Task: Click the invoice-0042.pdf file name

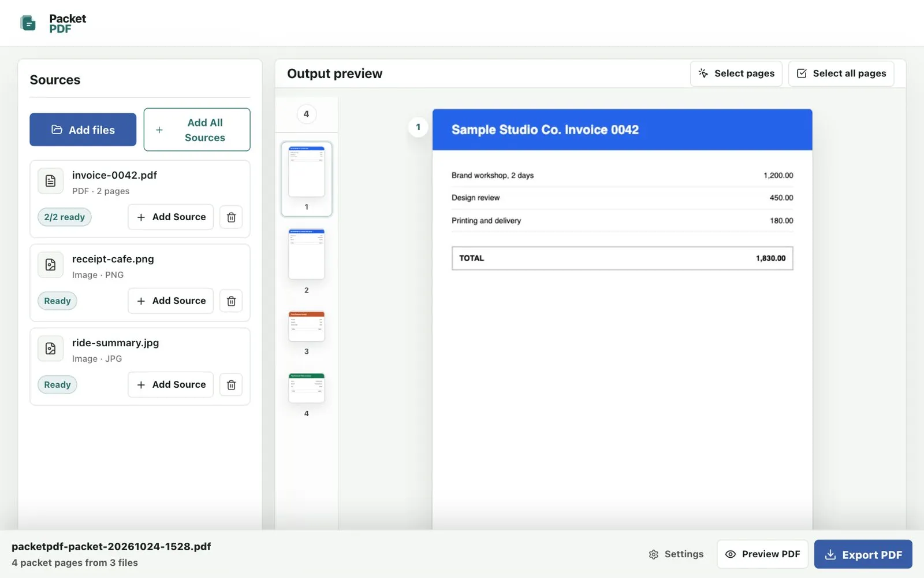Action: pyautogui.click(x=114, y=175)
